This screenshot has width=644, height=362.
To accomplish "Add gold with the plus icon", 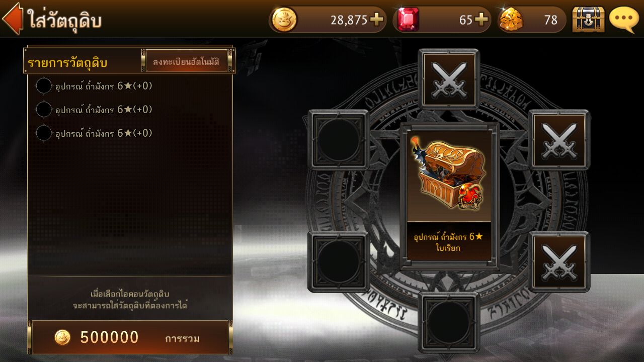I will click(x=376, y=20).
